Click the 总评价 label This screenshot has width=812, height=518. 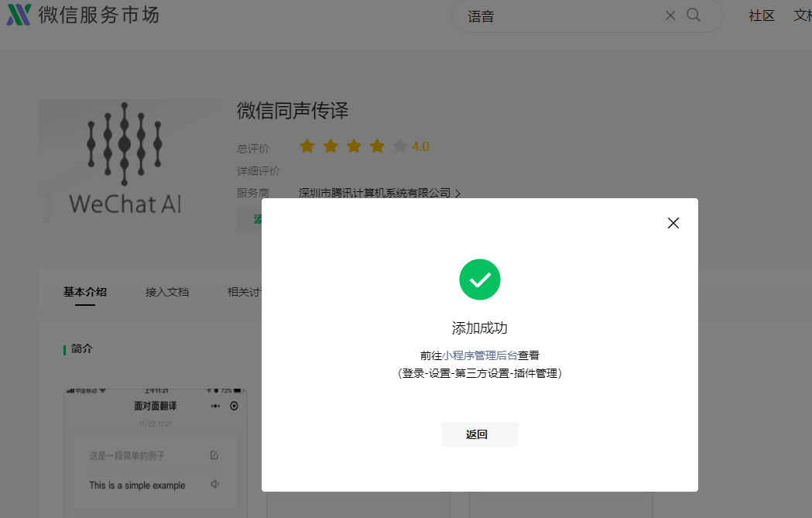tap(252, 149)
